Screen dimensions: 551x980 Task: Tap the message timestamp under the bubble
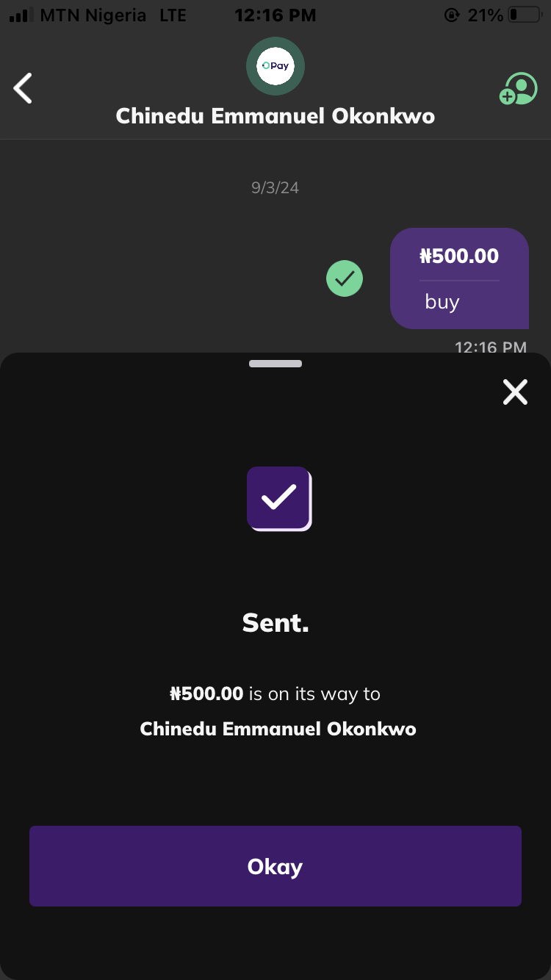click(490, 347)
